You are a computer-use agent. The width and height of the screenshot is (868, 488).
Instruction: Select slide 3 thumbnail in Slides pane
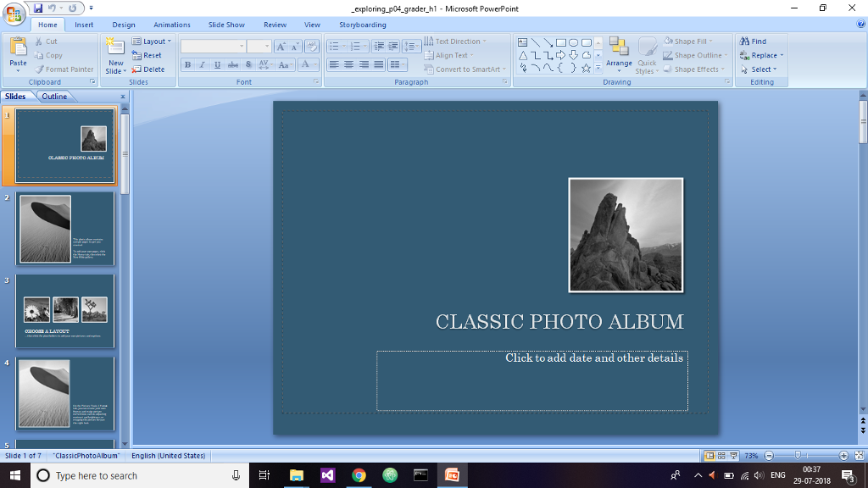point(64,311)
